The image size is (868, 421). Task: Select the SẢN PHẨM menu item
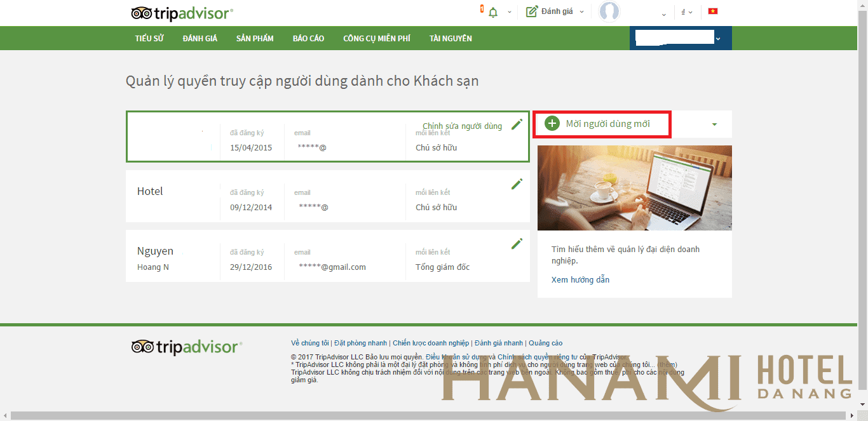click(255, 38)
